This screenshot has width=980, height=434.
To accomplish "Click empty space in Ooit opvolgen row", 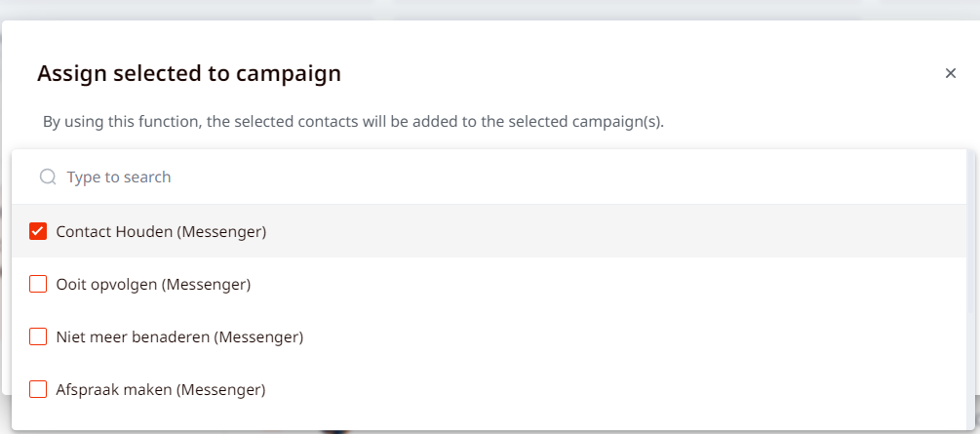I will 607,285.
